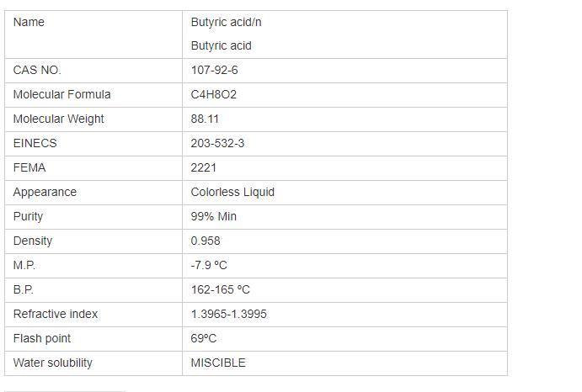Click the boiling point value 162-165 ºC

pos(220,289)
